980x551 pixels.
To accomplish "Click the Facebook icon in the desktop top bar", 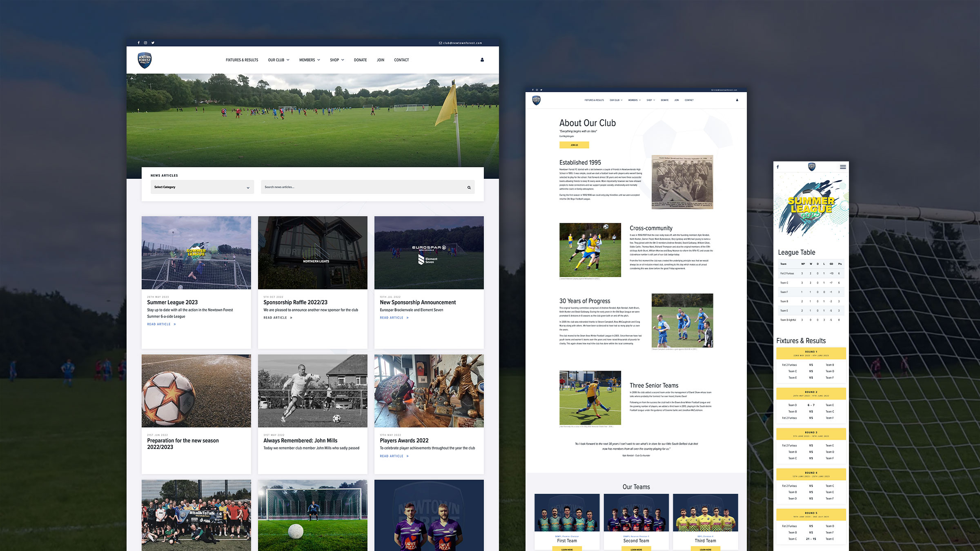I will [138, 43].
